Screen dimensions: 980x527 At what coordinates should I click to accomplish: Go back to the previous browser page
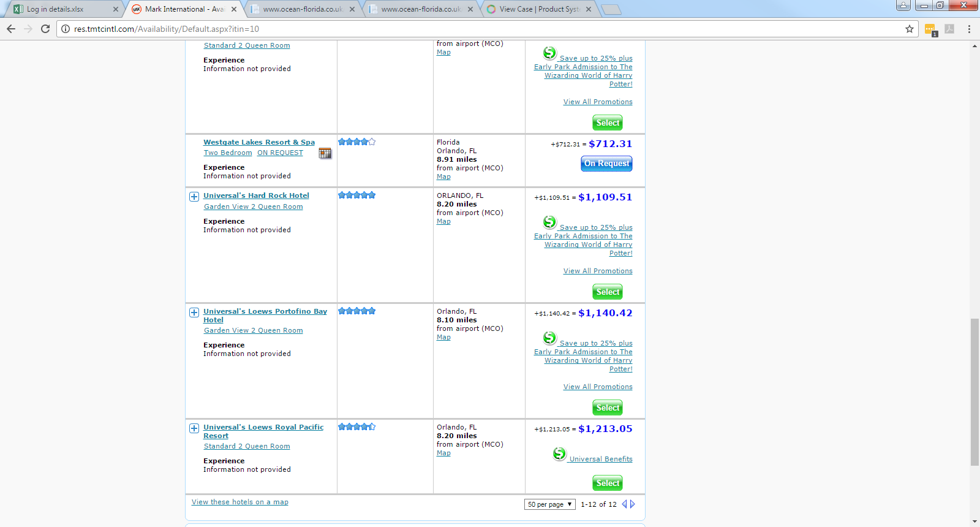[x=11, y=29]
